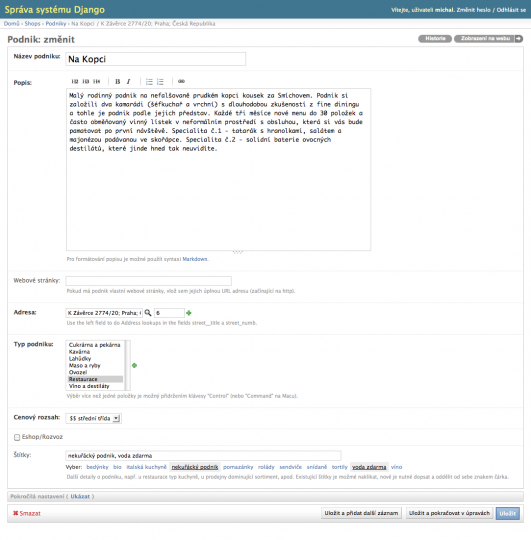This screenshot has height=540, width=531.
Task: Add the snídaně tag
Action: [x=317, y=467]
